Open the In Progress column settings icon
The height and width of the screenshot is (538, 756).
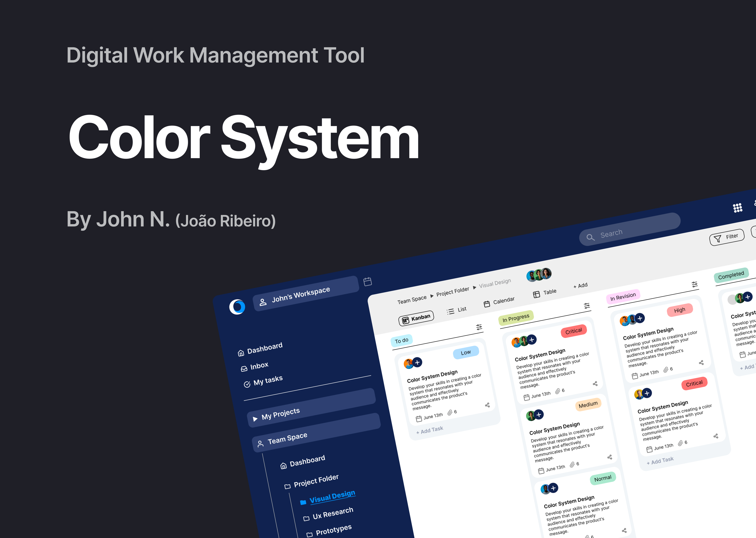(587, 306)
